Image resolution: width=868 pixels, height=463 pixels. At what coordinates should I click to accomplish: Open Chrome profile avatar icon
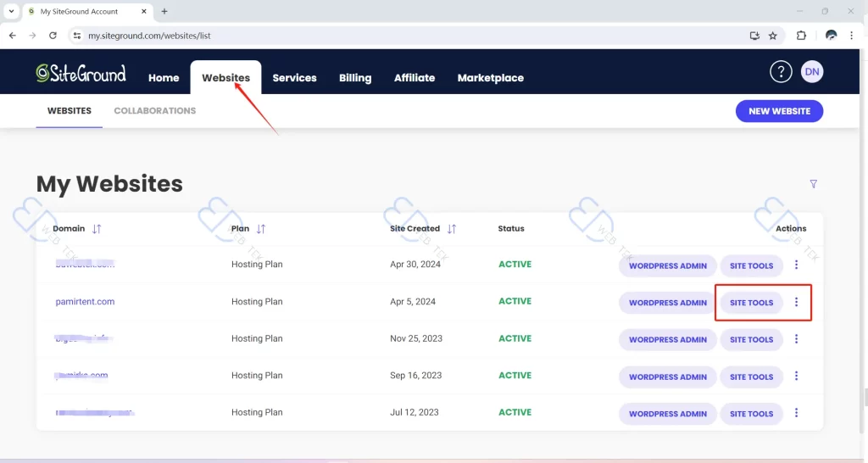tap(831, 36)
